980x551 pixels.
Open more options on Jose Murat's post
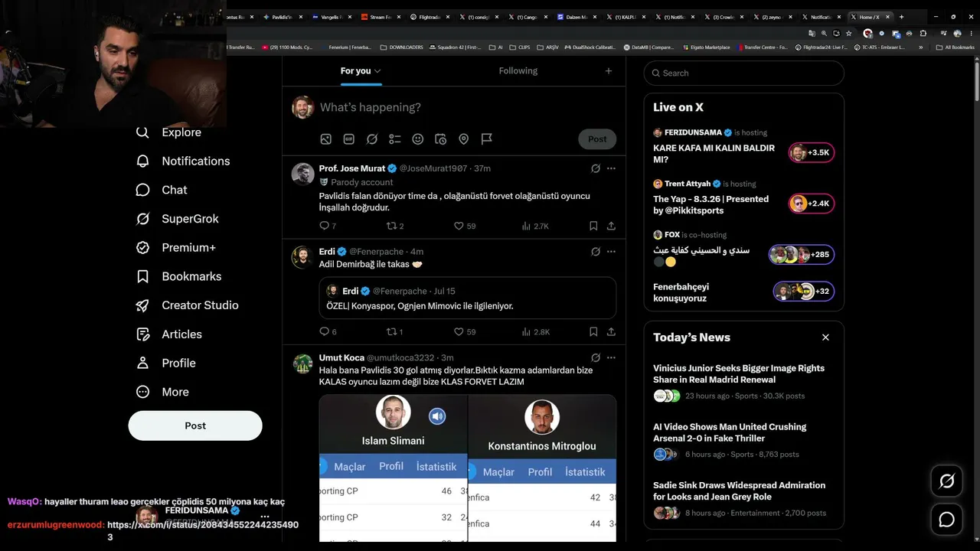(x=611, y=168)
